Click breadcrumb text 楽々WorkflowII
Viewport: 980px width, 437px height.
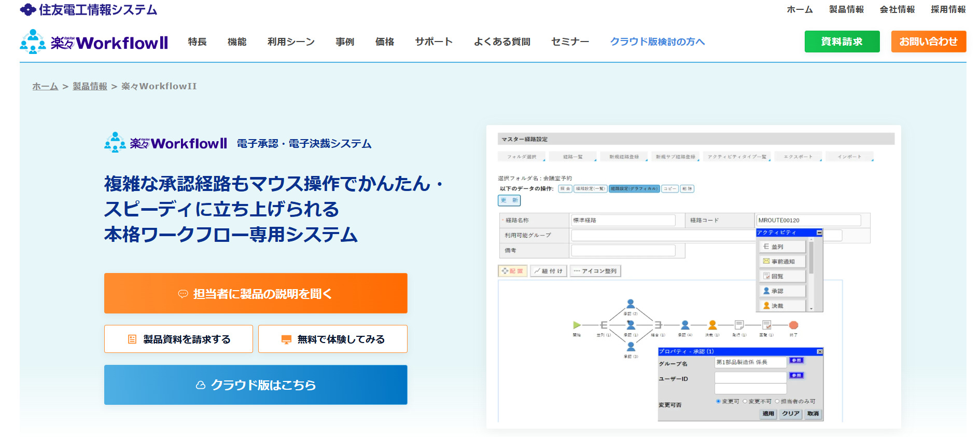(x=159, y=86)
